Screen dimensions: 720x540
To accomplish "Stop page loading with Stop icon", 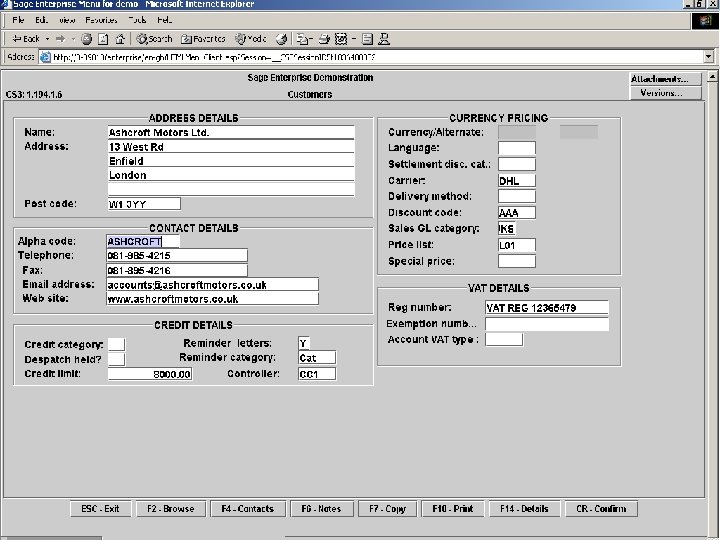I will (86, 39).
